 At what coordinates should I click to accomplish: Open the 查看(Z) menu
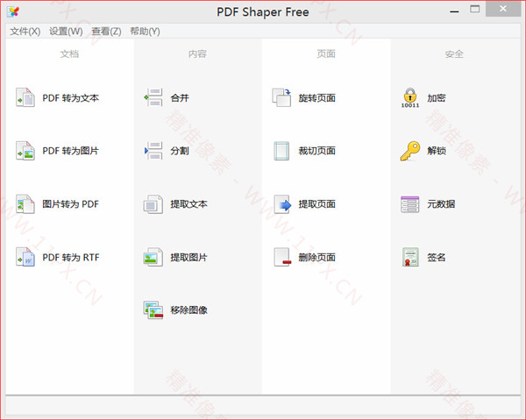point(106,32)
